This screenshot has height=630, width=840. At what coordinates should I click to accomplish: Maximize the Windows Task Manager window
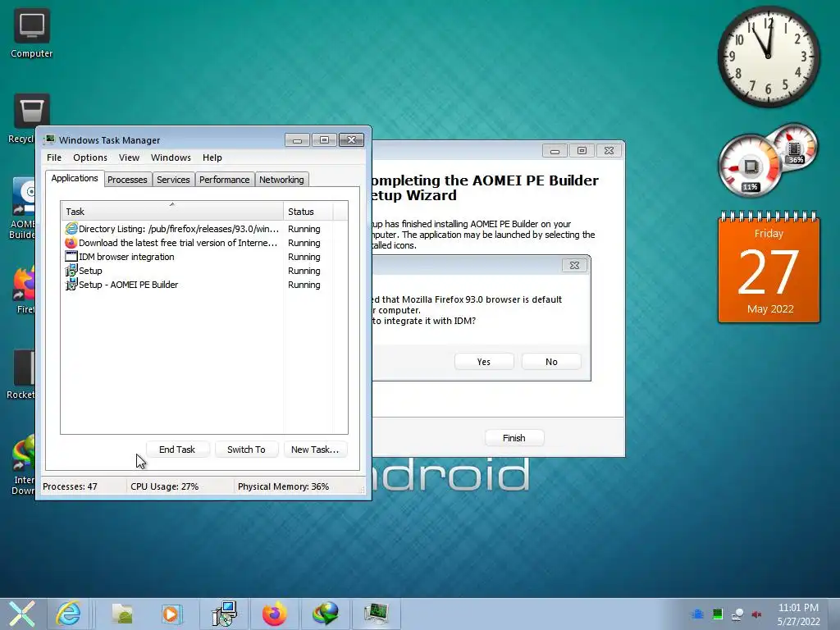click(x=324, y=139)
